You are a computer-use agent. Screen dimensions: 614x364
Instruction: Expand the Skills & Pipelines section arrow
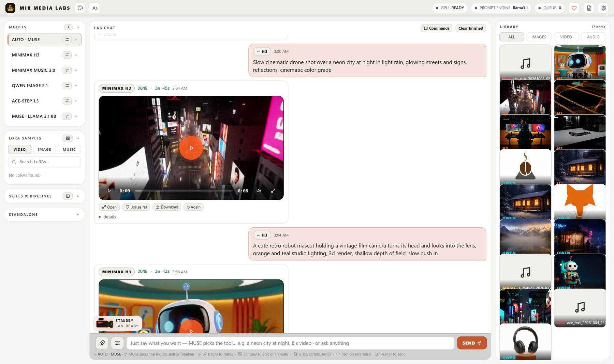[x=78, y=196]
